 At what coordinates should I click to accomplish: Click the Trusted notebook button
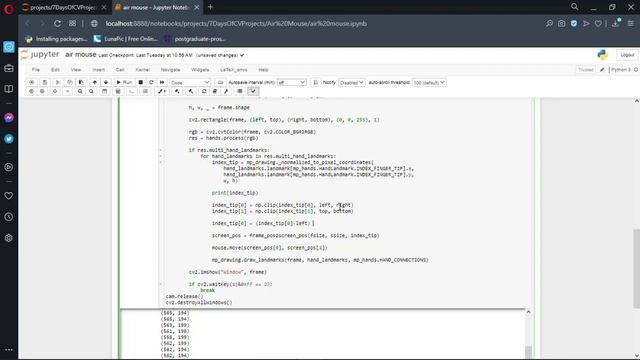pos(586,70)
